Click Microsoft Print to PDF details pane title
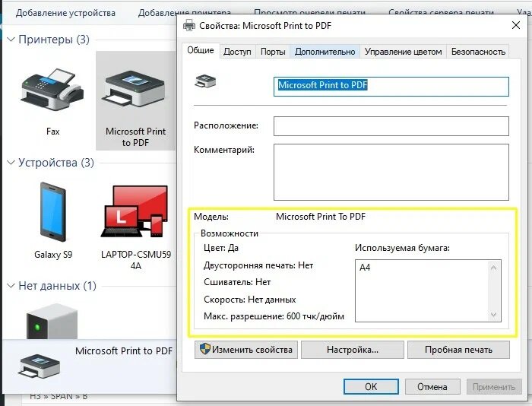532x406 pixels. [124, 350]
